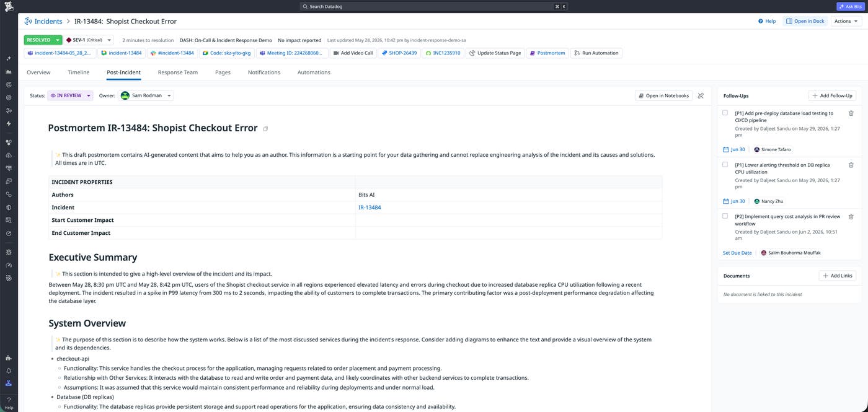Click Add Video Call button
This screenshot has width=868, height=412.
(x=353, y=53)
